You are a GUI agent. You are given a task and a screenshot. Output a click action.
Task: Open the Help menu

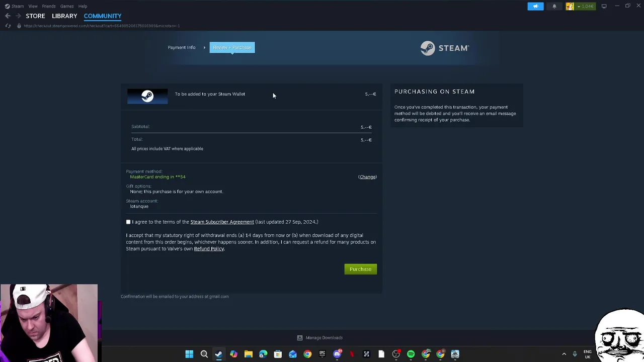(x=83, y=6)
